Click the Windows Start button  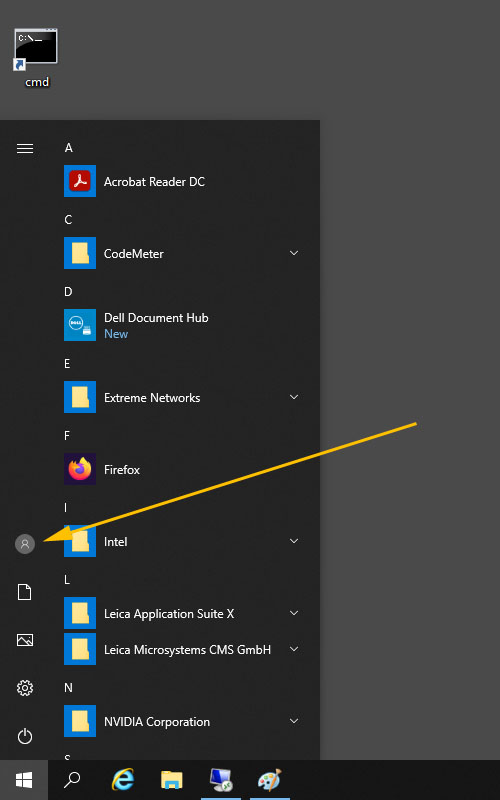(24, 780)
